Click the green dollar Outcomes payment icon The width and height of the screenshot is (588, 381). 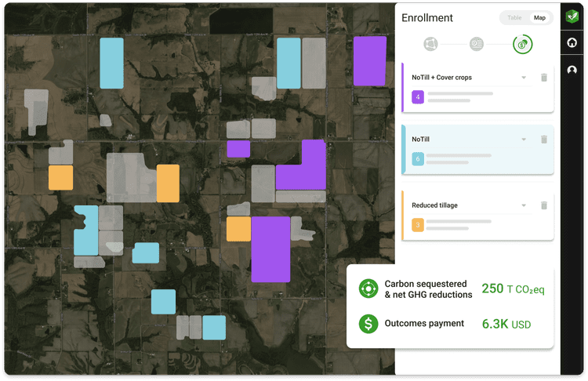tap(368, 323)
